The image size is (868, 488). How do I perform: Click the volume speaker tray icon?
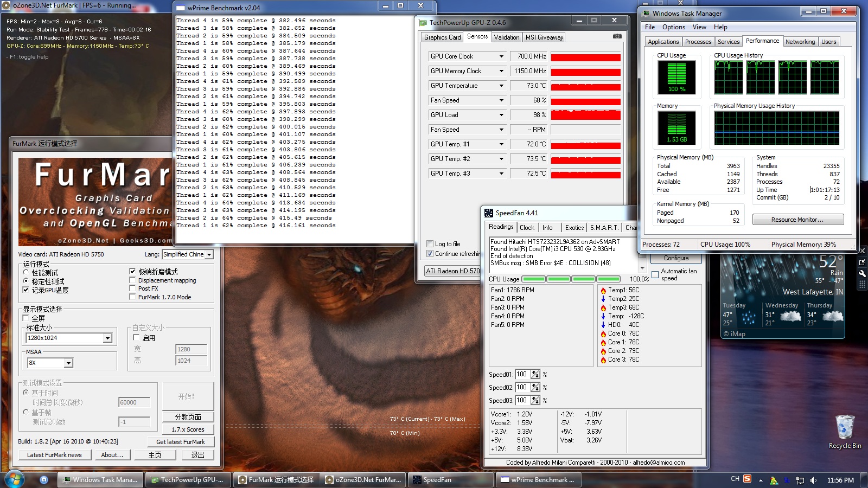(x=813, y=480)
